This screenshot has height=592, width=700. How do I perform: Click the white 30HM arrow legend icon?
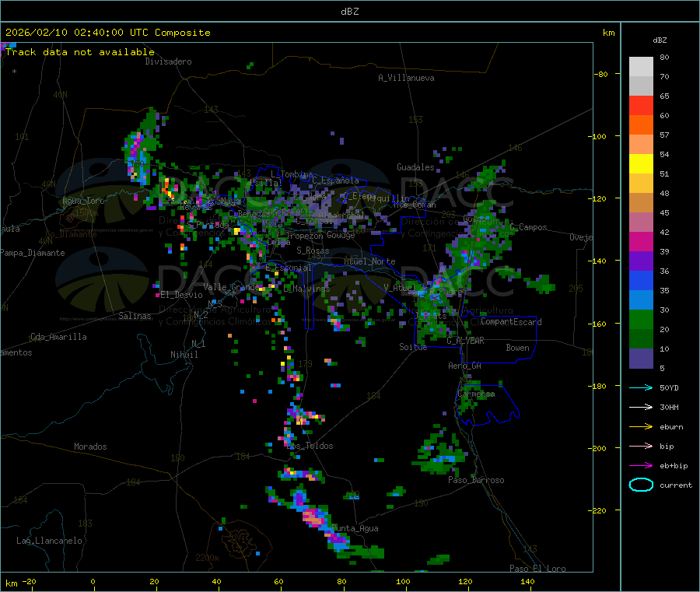641,407
